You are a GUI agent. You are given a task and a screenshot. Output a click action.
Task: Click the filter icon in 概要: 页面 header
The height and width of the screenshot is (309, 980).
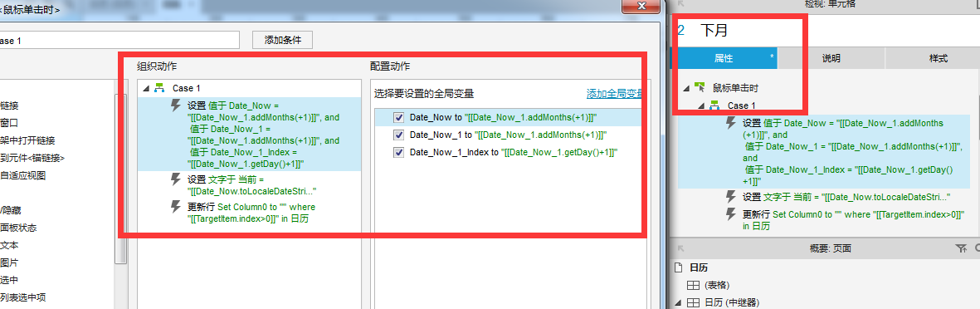(961, 249)
